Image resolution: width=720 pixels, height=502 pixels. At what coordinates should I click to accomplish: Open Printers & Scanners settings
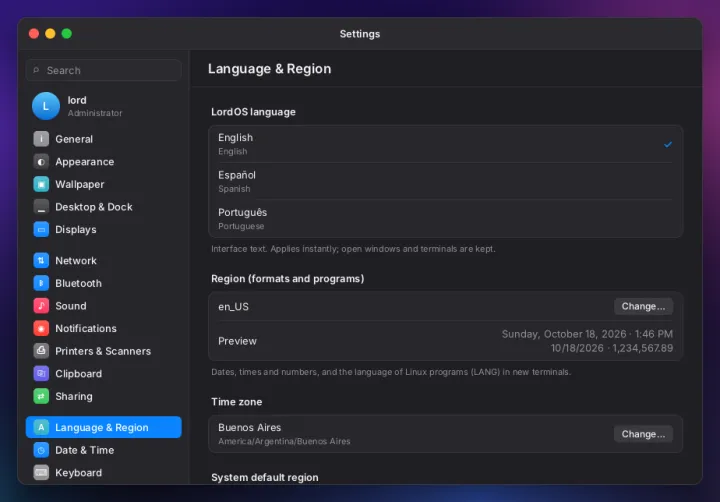pyautogui.click(x=104, y=351)
